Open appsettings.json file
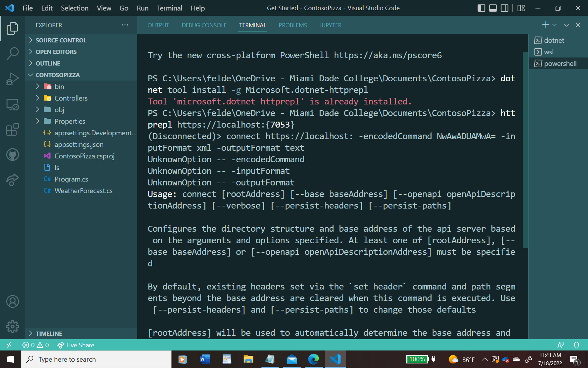This screenshot has width=588, height=368. (81, 144)
